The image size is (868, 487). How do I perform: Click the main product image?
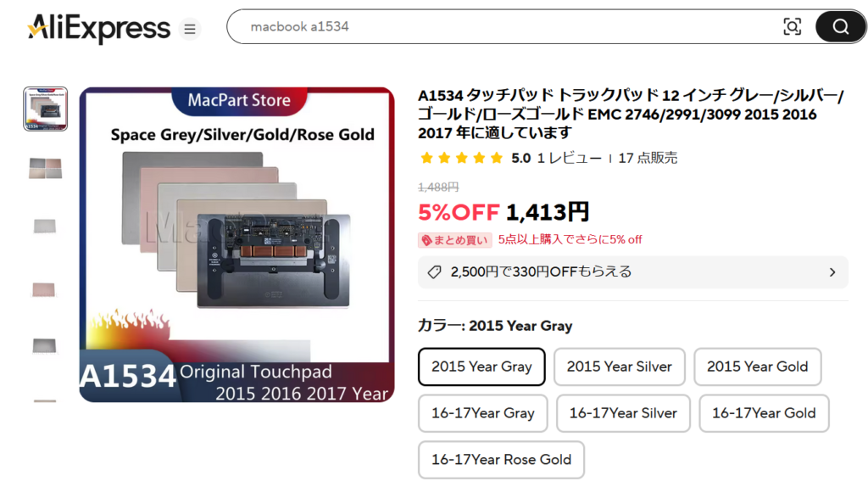click(x=236, y=244)
